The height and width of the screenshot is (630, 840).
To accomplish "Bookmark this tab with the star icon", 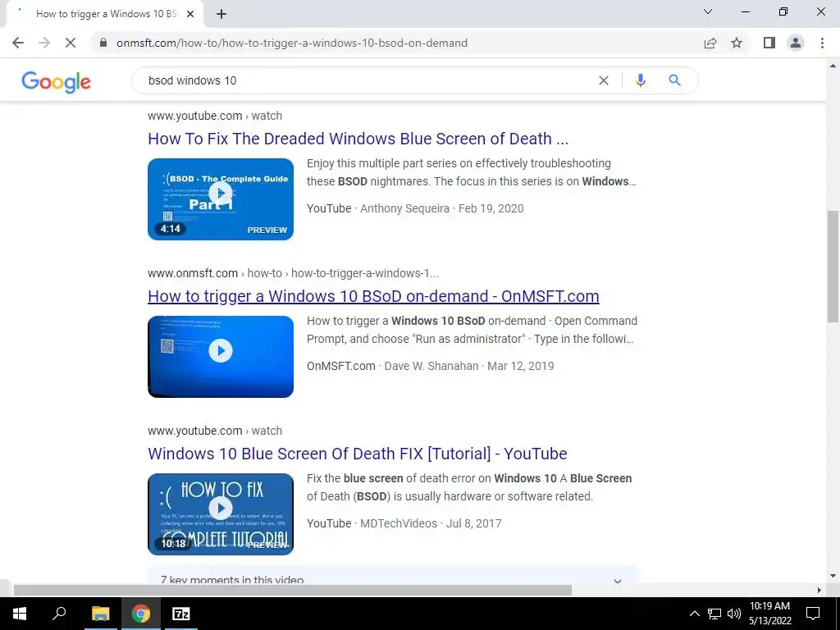I will tap(737, 43).
